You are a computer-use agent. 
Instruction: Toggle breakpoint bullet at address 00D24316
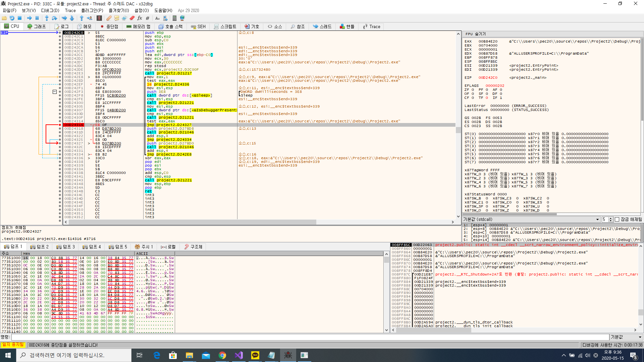60,125
